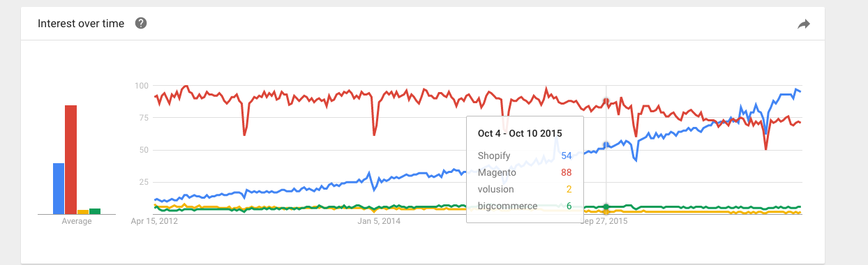This screenshot has height=265, width=868.
Task: Click the tooltip date 'Oct 4 - Oct 10 2015'
Action: point(520,133)
